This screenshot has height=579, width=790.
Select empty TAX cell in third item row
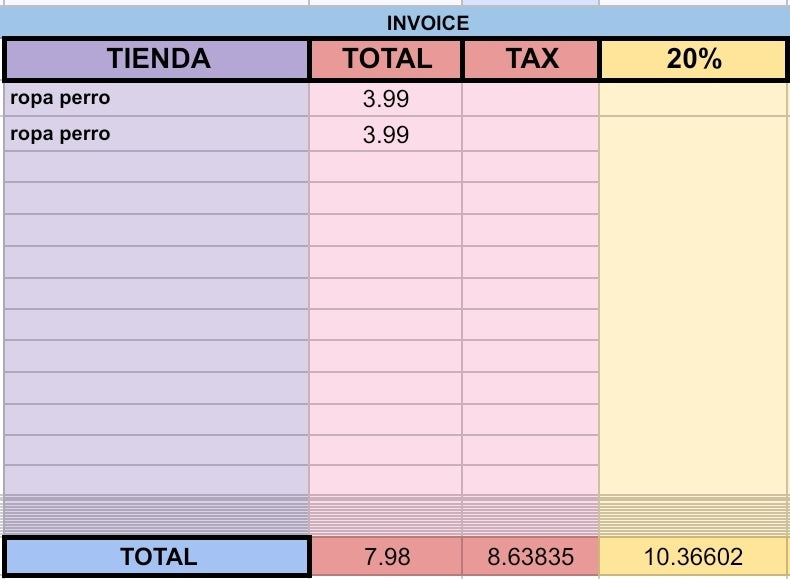pos(531,167)
